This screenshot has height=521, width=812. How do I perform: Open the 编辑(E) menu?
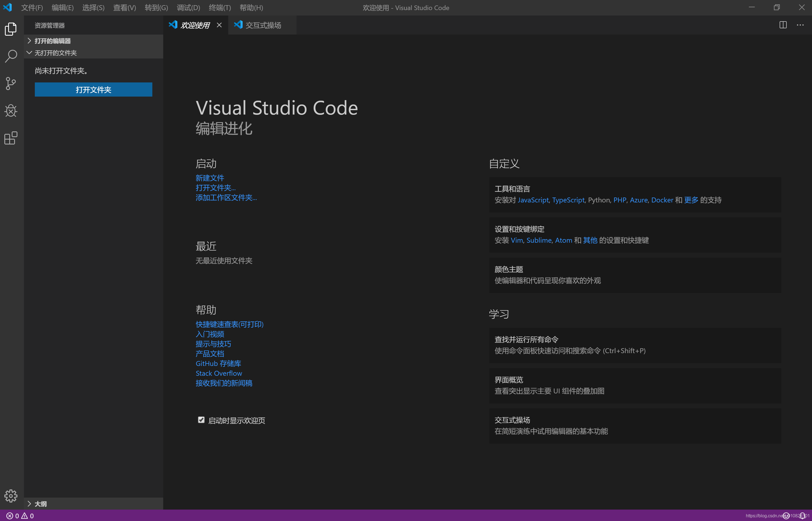[x=63, y=7]
